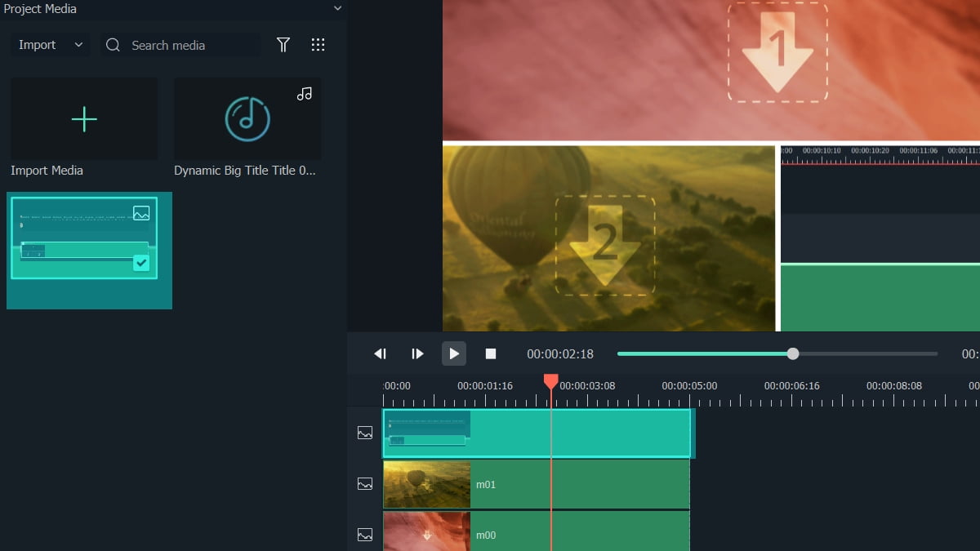This screenshot has width=980, height=551.
Task: Select the Dynamic Big Title audio thumbnail
Action: point(247,119)
